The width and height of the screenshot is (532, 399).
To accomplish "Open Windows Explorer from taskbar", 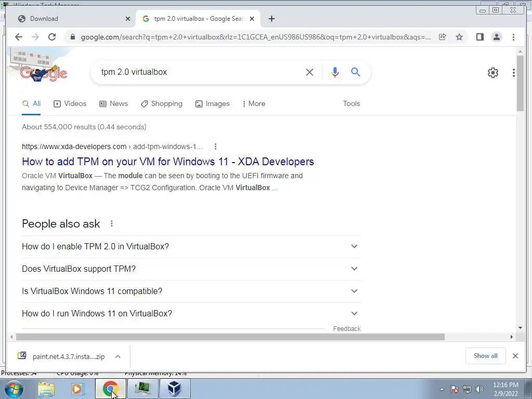I will click(x=46, y=389).
